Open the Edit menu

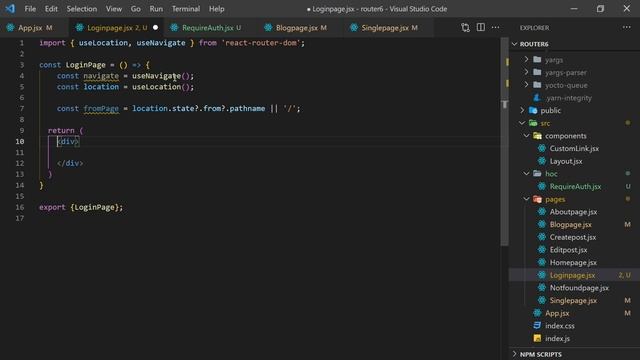click(x=51, y=9)
